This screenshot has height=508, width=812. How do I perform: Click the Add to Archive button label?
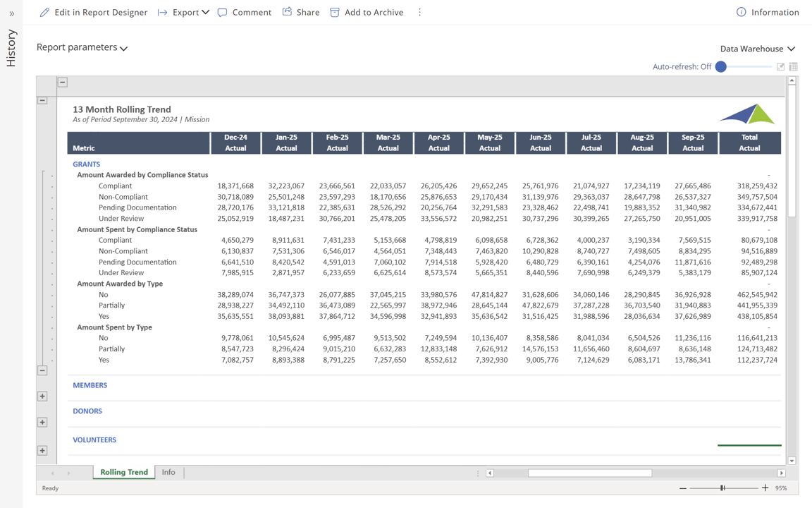374,13
